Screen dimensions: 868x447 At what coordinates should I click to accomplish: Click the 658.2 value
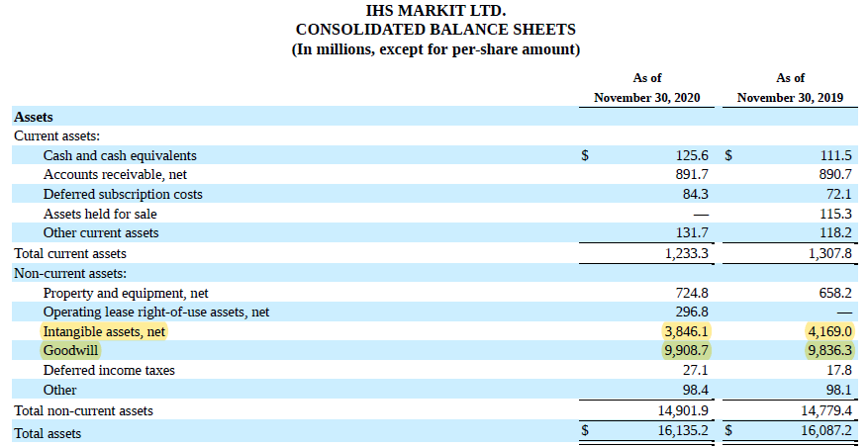[x=835, y=293]
